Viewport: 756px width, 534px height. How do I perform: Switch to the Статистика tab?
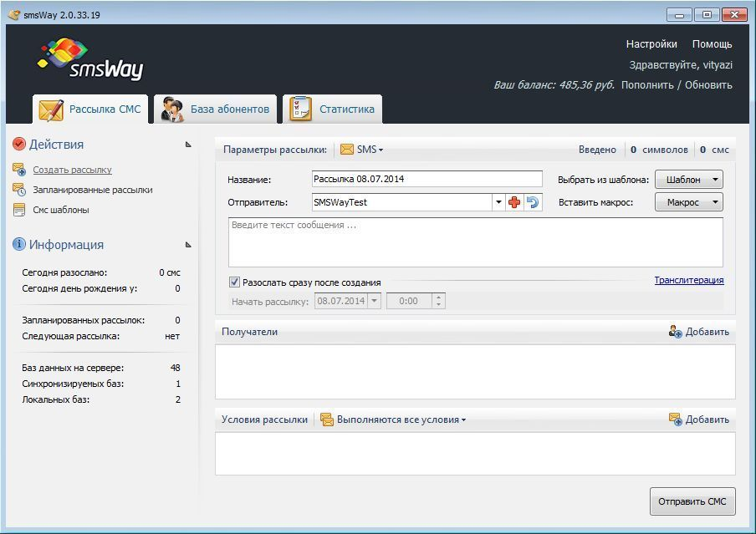tap(332, 109)
